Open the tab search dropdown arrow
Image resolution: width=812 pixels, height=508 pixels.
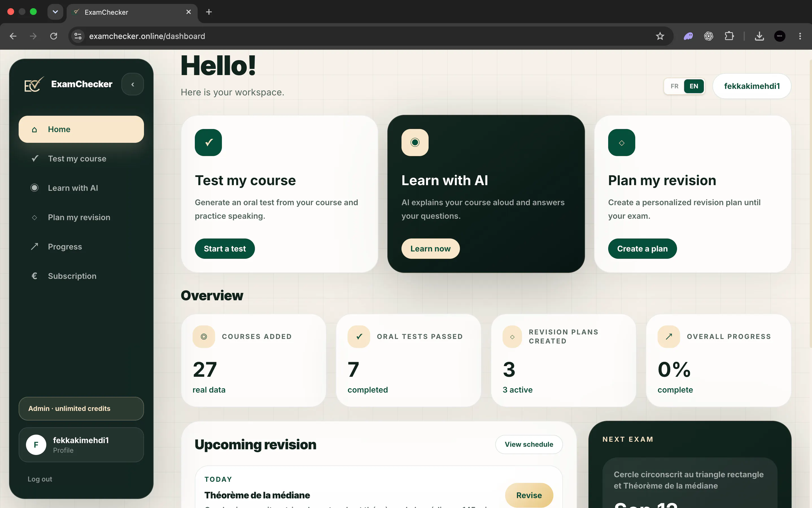[55, 12]
